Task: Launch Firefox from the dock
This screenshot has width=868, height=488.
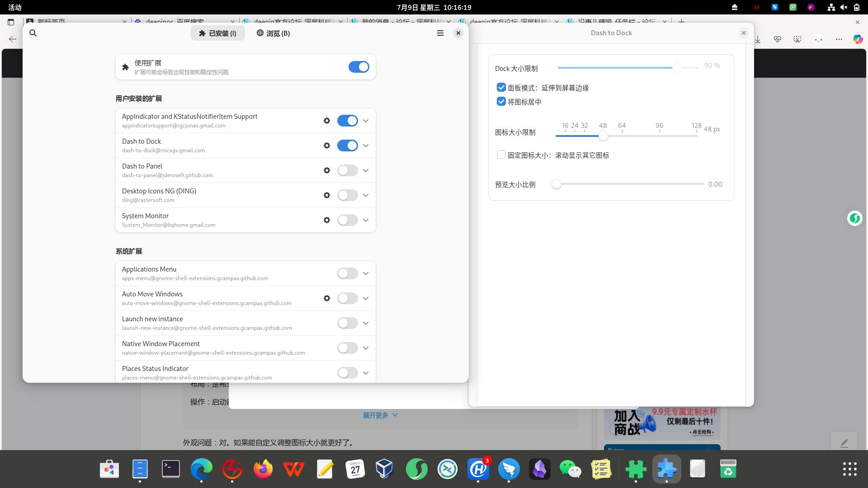Action: 263,469
